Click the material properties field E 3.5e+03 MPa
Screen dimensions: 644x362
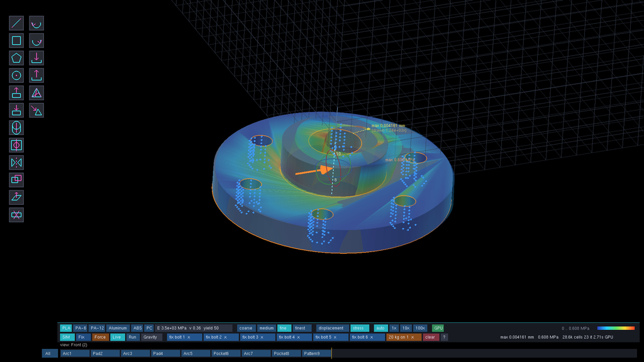(x=193, y=328)
